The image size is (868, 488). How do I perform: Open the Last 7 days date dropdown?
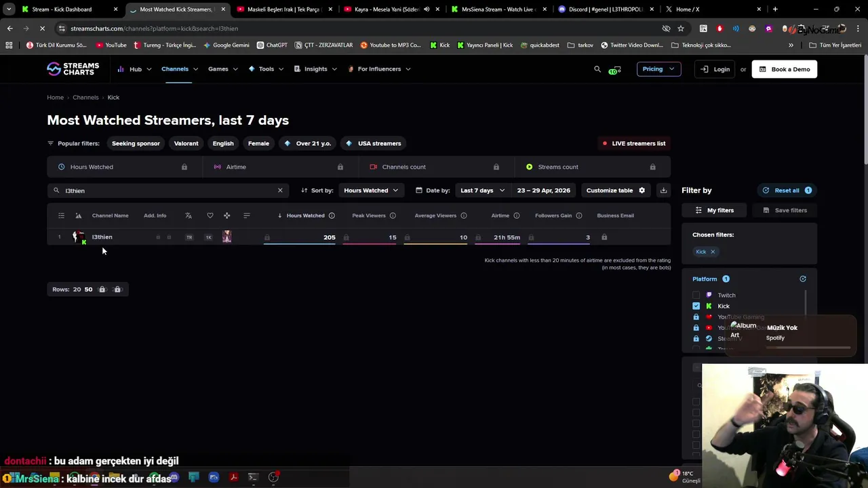click(482, 190)
